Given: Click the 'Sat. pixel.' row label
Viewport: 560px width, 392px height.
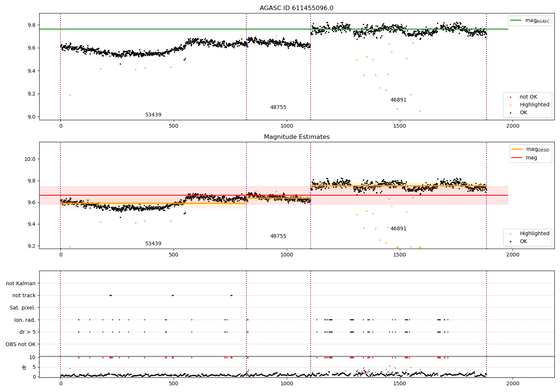Looking at the screenshot, I should (23, 308).
